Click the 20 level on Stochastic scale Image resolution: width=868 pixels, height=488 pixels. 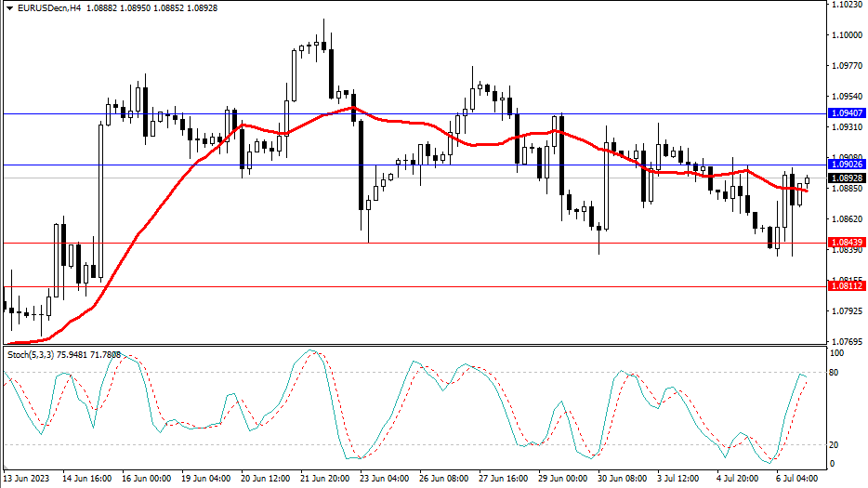(x=836, y=445)
